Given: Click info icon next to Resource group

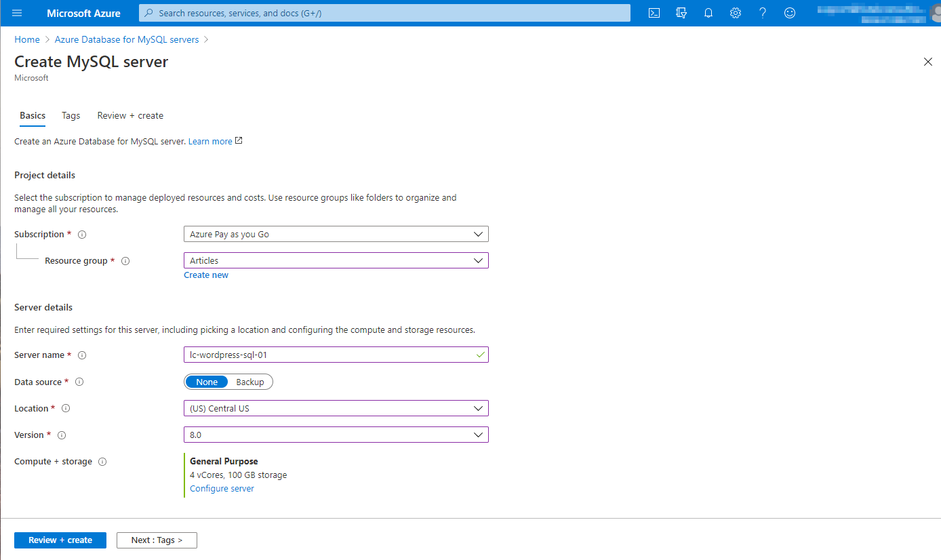Looking at the screenshot, I should (x=125, y=261).
